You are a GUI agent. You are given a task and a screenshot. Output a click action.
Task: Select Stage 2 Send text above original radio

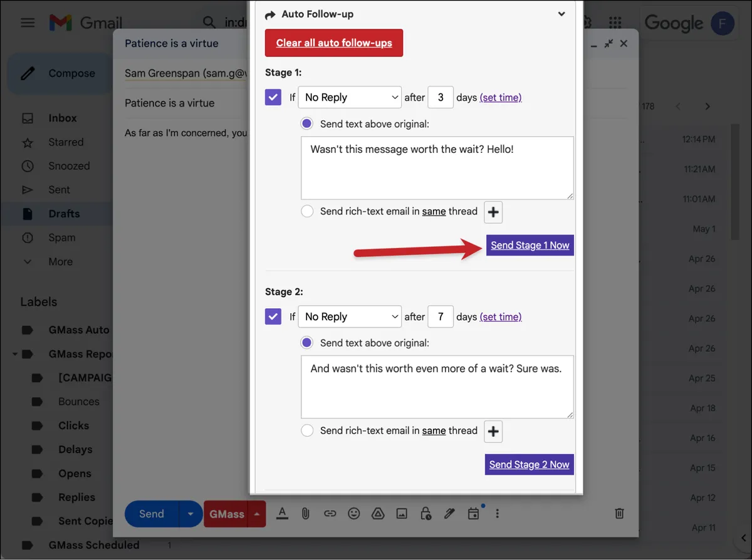pyautogui.click(x=307, y=343)
